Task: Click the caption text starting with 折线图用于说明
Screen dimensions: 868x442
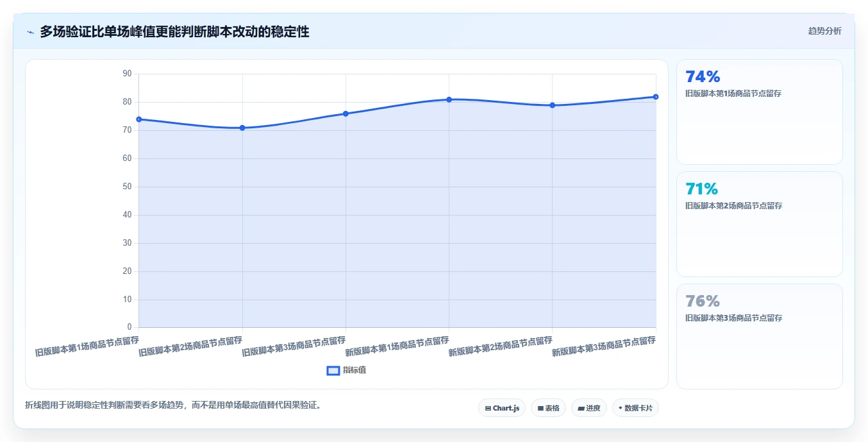Action: pos(172,405)
